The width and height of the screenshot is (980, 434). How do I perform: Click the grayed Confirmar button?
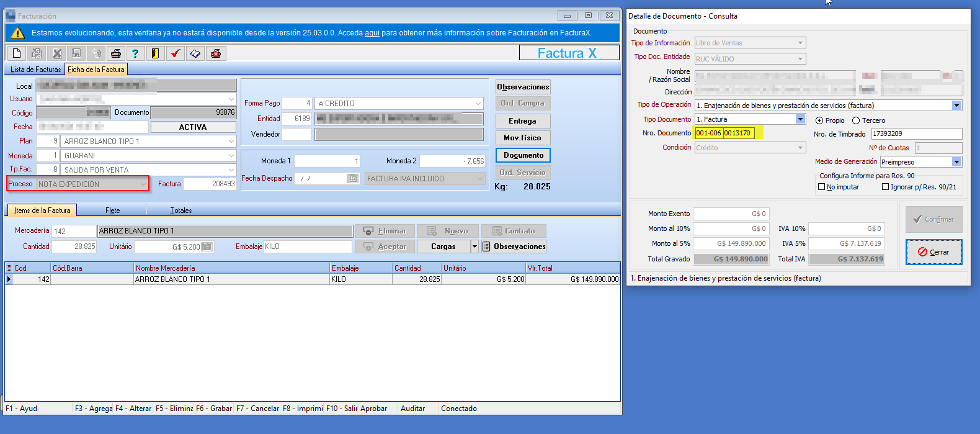pos(933,219)
